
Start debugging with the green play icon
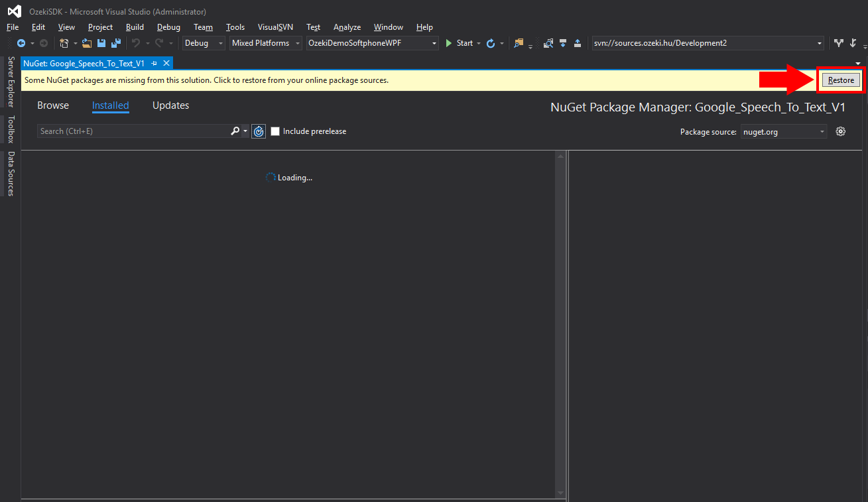[449, 43]
